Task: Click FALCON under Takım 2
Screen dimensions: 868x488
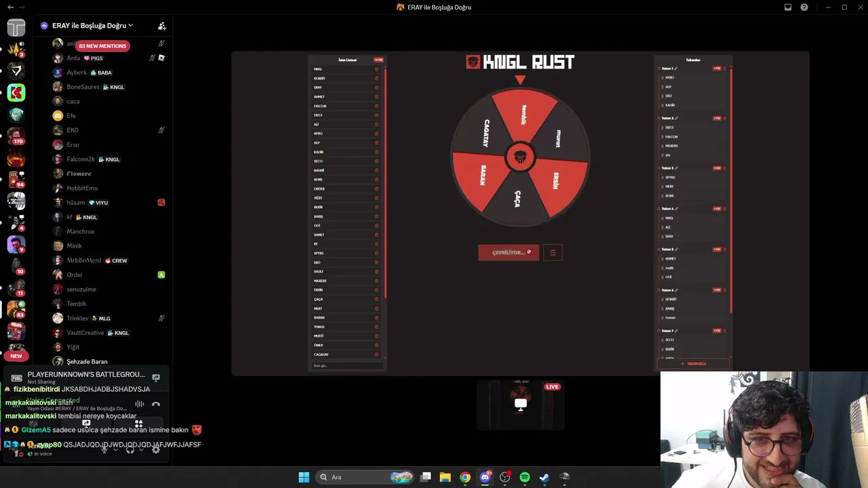Action: 671,137
